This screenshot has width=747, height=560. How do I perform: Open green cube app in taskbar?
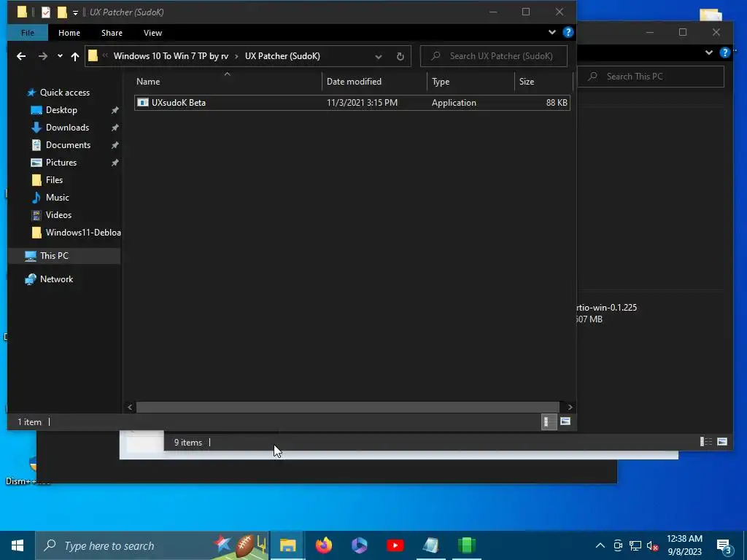466,545
